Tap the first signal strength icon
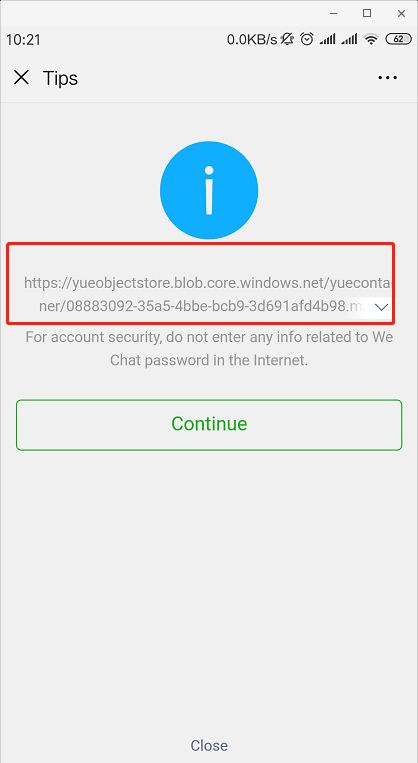 327,39
